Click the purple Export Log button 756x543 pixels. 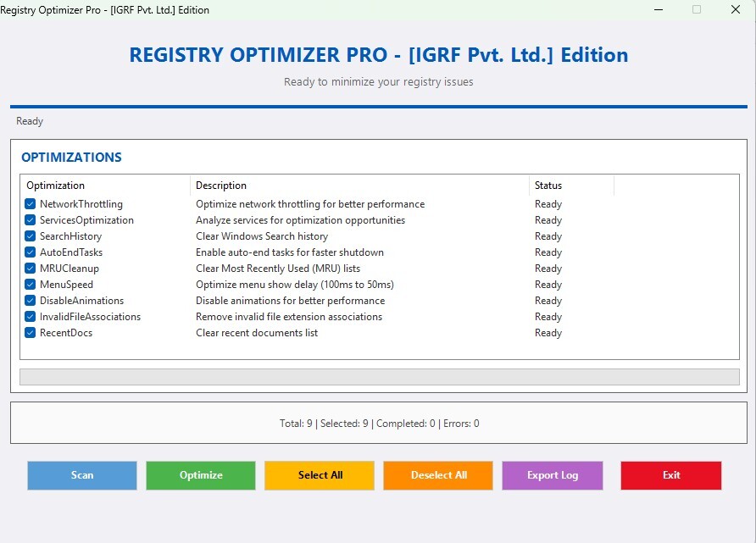coord(552,475)
